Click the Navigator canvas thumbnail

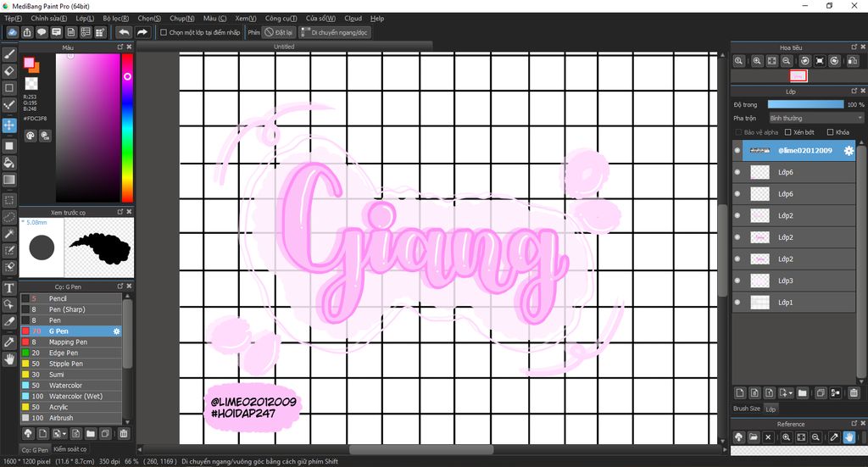(798, 75)
